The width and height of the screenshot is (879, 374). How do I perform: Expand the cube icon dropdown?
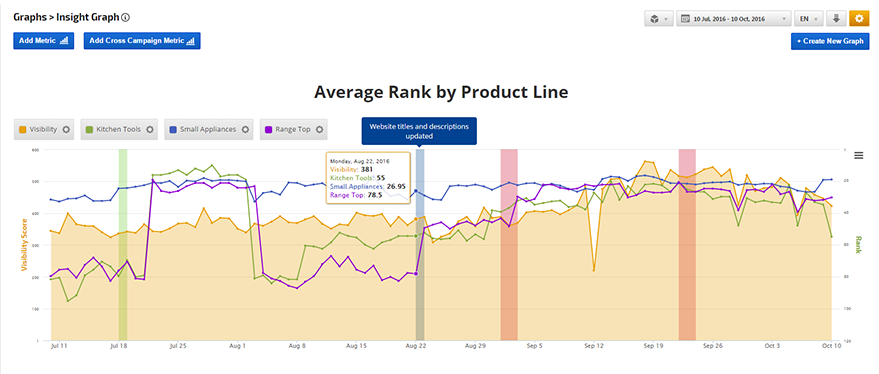pos(659,19)
